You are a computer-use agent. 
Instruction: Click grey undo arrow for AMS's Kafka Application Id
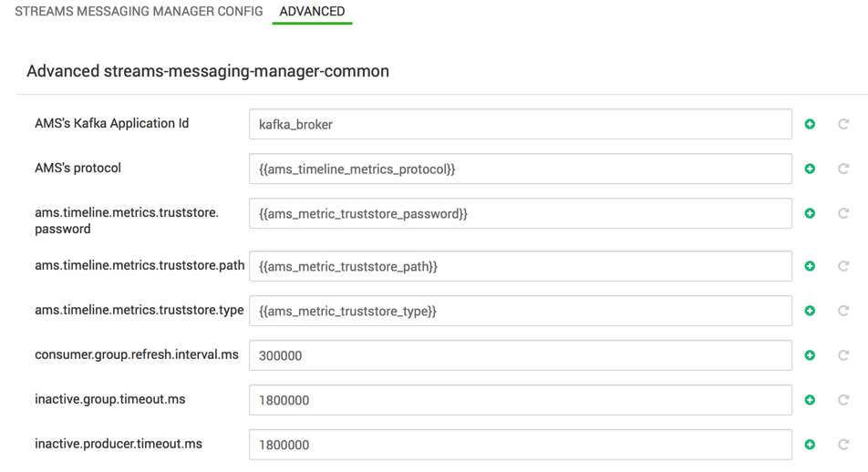coord(843,124)
